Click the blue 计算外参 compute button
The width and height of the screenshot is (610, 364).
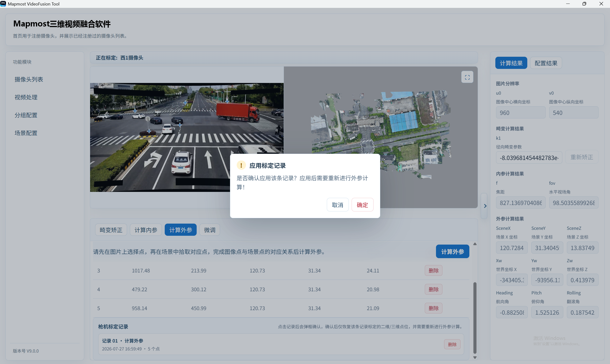point(452,251)
